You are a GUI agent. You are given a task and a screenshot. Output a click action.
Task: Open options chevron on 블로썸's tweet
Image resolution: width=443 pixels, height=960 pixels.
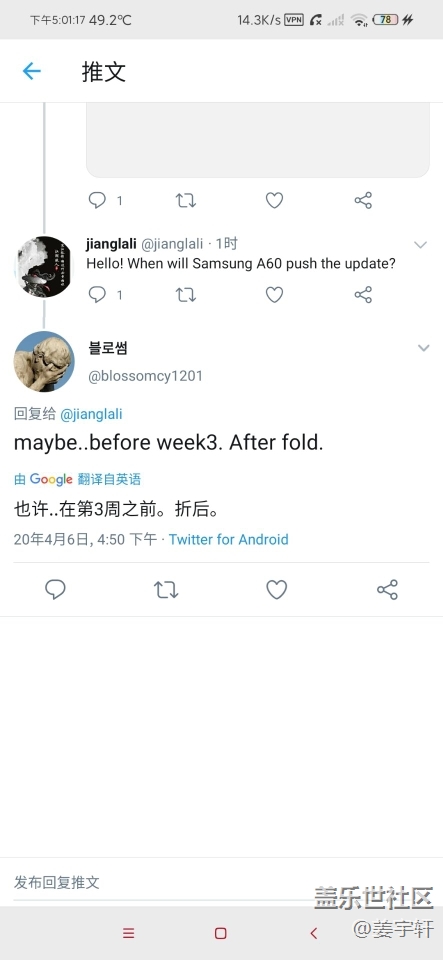[423, 348]
